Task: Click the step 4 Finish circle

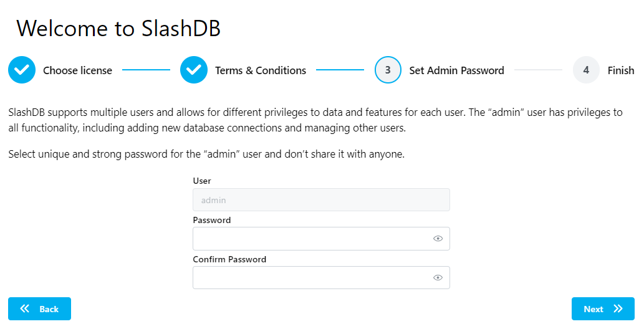Action: (586, 70)
